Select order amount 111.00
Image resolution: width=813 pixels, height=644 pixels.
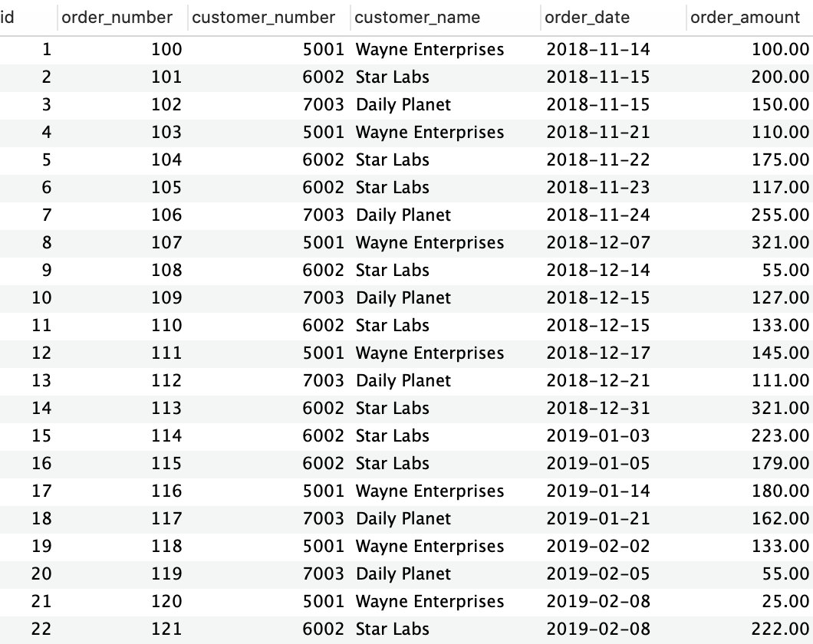780,381
